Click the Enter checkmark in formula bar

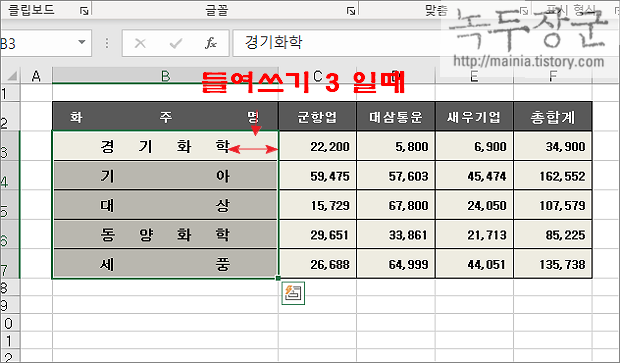[176, 43]
